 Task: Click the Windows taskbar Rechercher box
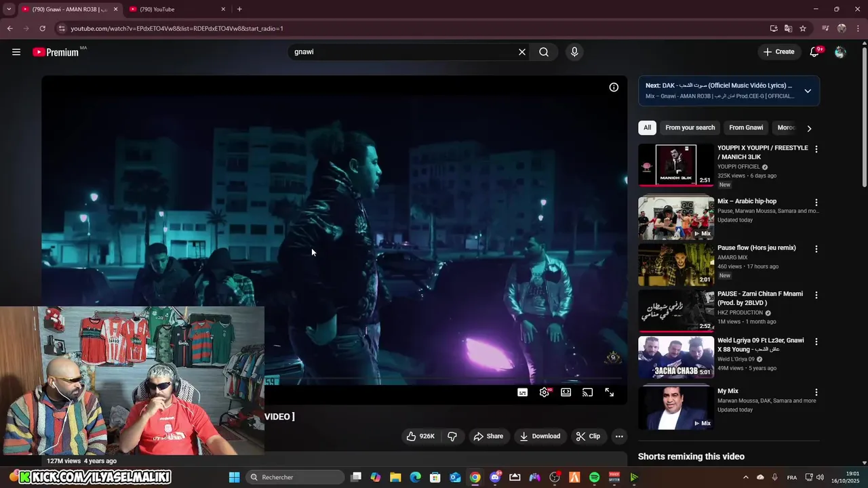[x=295, y=477]
